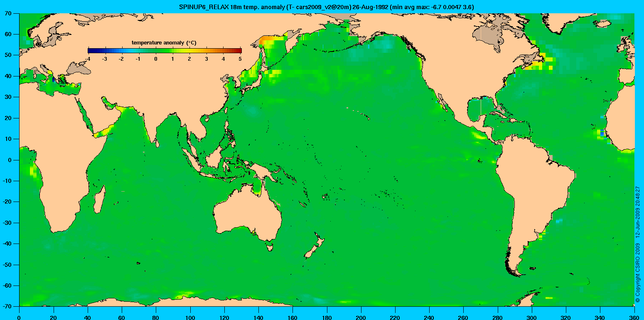Click the dark red end of the colorbar
This screenshot has height=320, width=644.
(238, 51)
